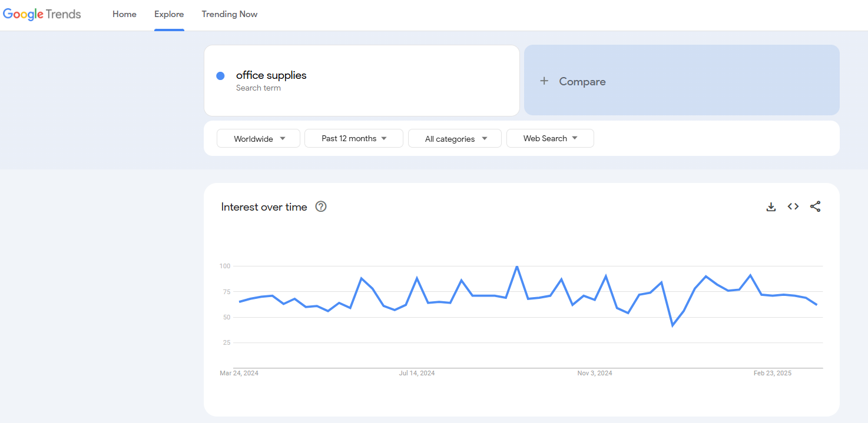Click the 100 y-axis label

[225, 266]
